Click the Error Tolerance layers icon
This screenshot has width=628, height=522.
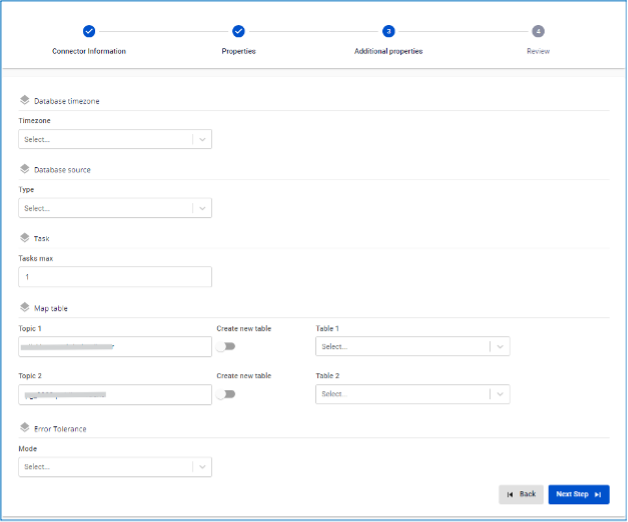coord(24,428)
